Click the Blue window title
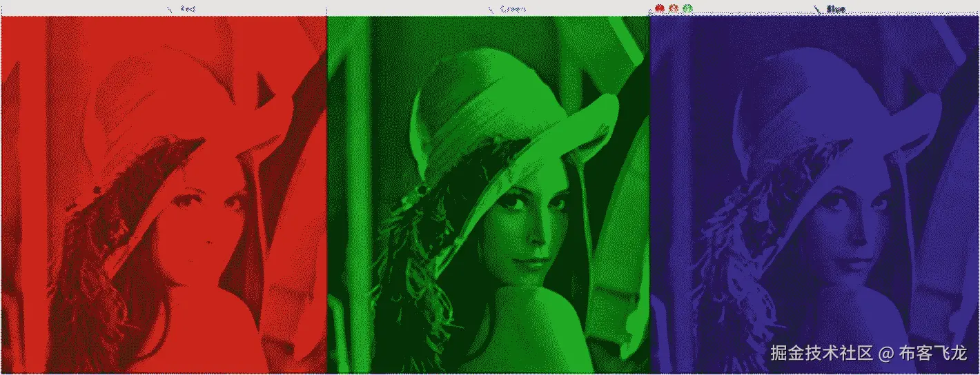This screenshot has width=980, height=375. click(x=836, y=9)
